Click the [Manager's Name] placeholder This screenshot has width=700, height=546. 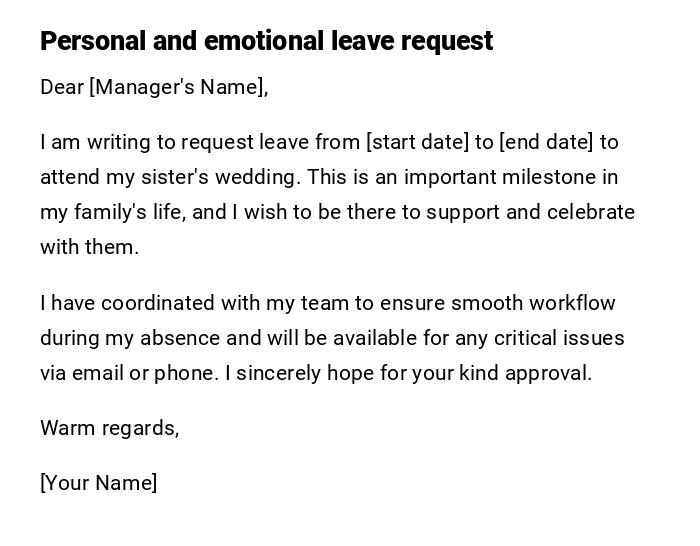tap(178, 87)
